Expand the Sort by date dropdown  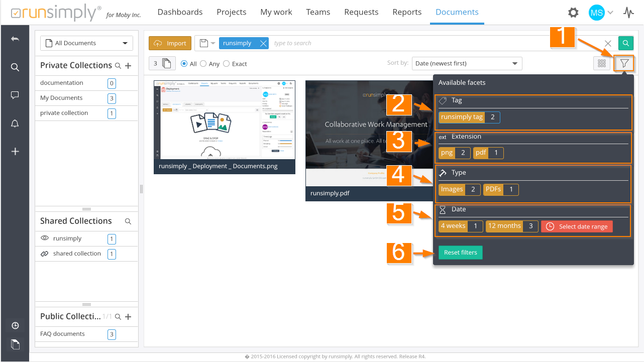click(467, 63)
